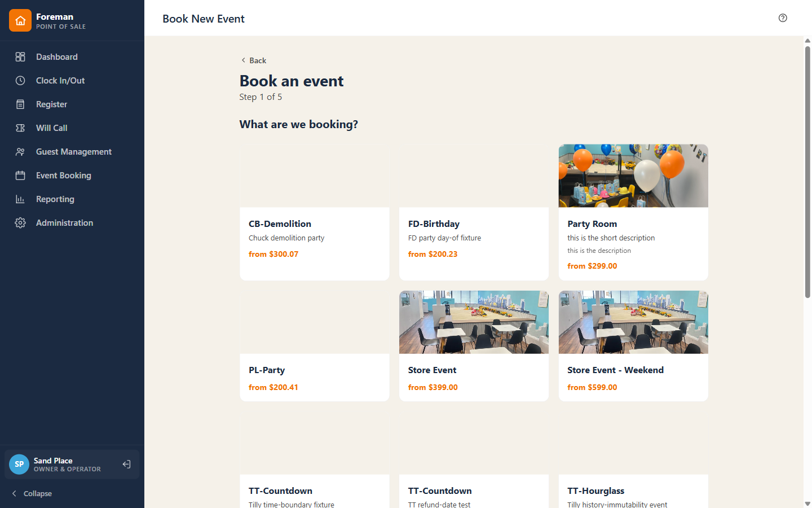
Task: Click the Foreman home logo icon
Action: tap(20, 20)
